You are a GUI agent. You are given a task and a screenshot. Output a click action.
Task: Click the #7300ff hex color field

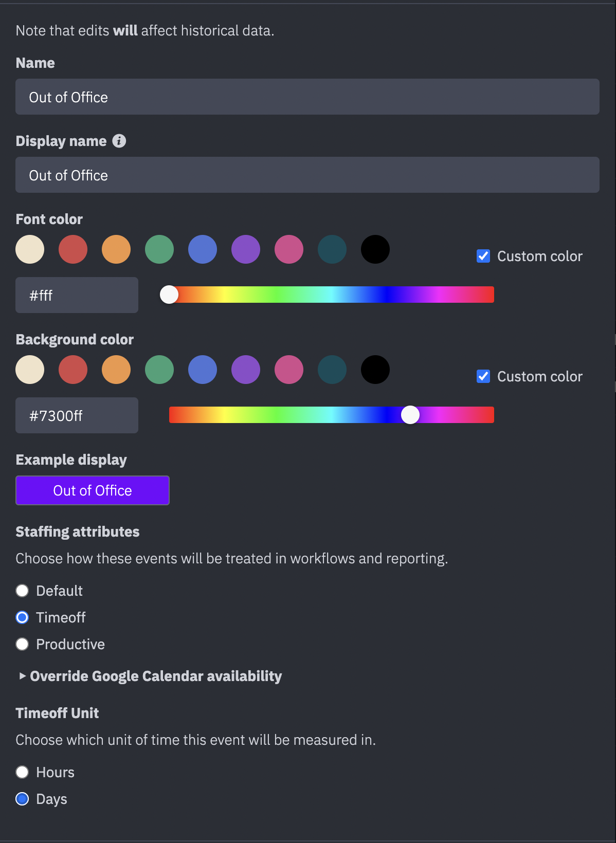click(77, 415)
